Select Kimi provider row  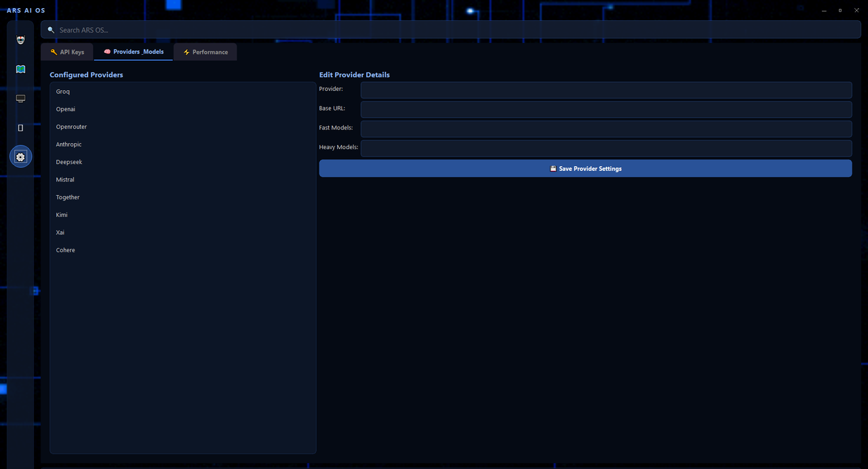tap(183, 215)
